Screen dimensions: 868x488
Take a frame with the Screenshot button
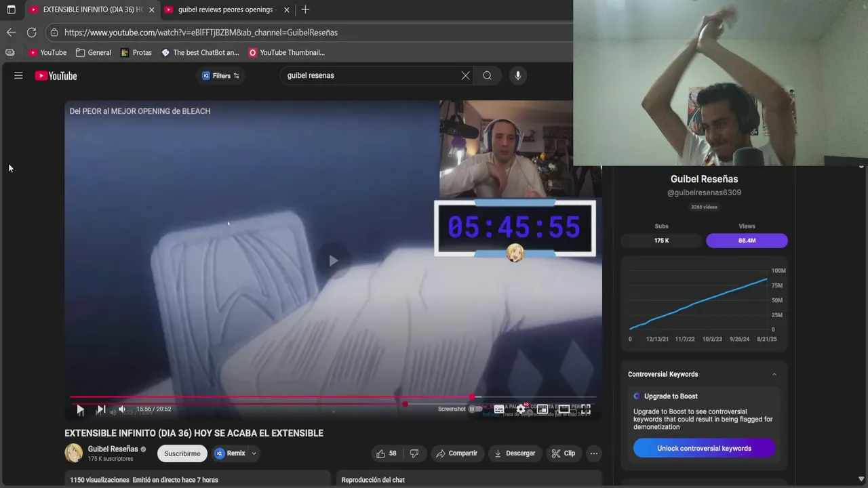452,409
